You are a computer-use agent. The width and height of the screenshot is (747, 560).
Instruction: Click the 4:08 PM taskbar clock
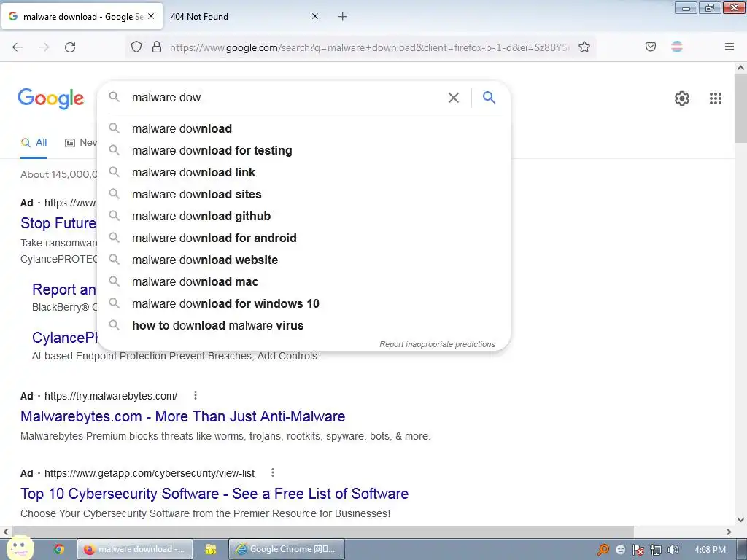[710, 550]
